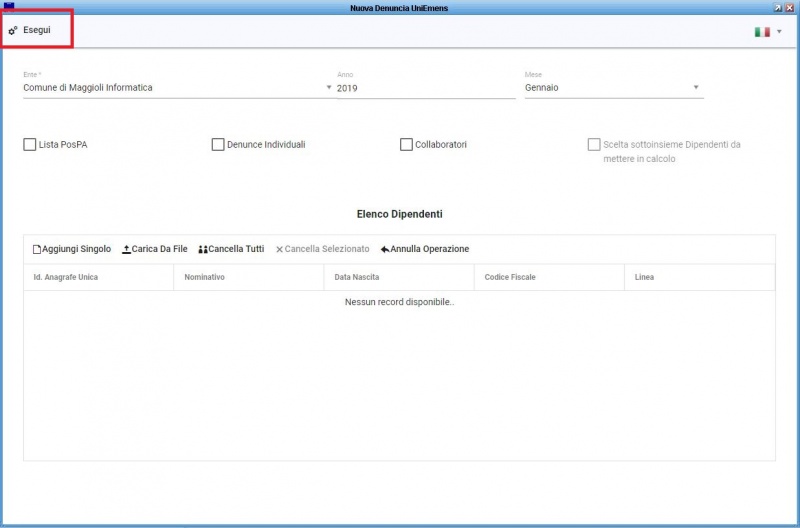Click the Carica Da File upload icon
The height and width of the screenshot is (528, 800).
point(126,249)
